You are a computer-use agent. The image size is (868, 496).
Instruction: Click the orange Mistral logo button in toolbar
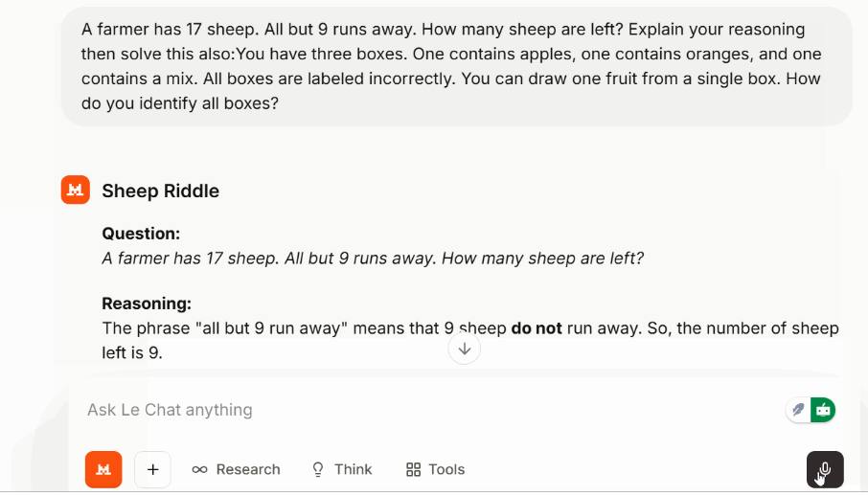coord(103,469)
